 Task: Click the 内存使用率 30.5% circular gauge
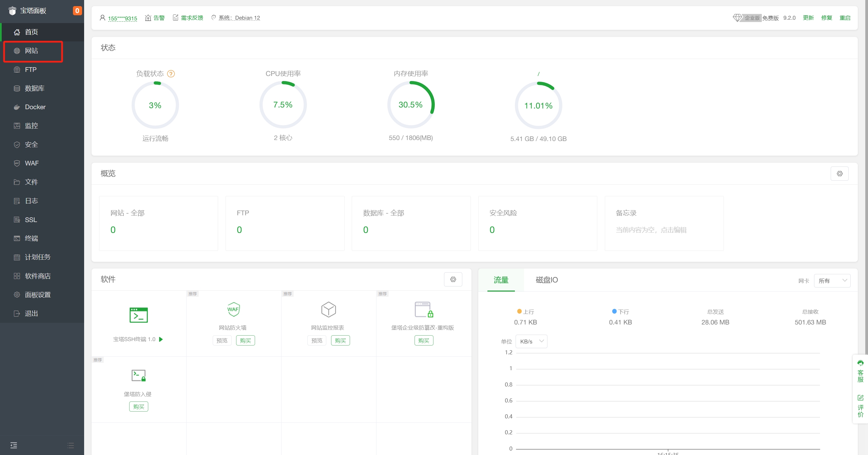(x=410, y=105)
